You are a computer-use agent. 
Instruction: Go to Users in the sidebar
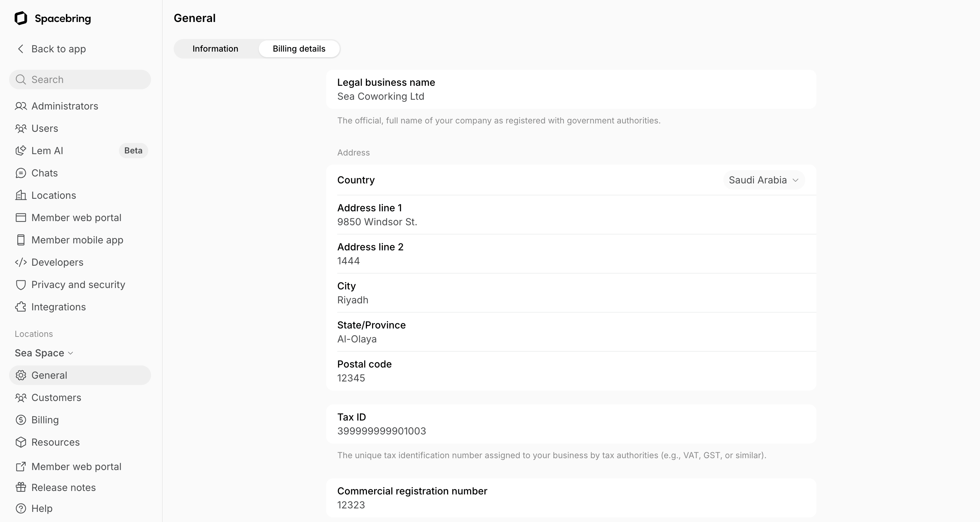pos(80,129)
